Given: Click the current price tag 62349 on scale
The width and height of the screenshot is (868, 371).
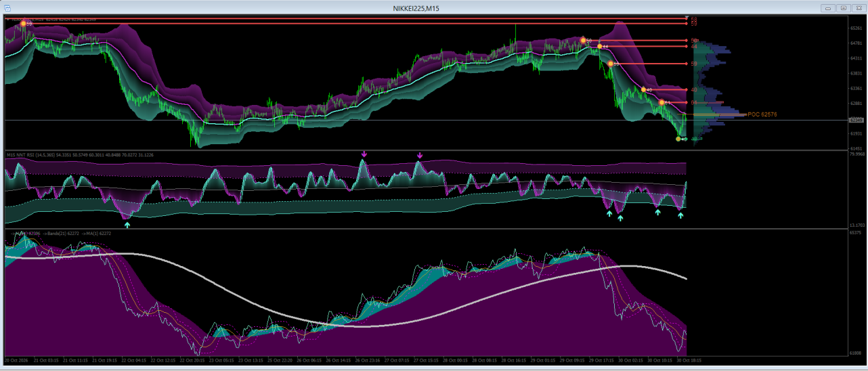Looking at the screenshot, I should coord(856,120).
